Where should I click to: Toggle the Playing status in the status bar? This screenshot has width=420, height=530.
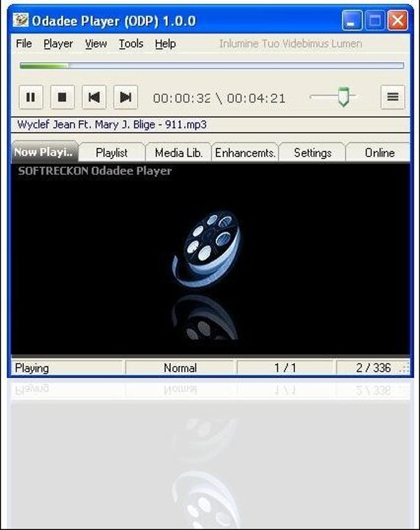[x=32, y=367]
